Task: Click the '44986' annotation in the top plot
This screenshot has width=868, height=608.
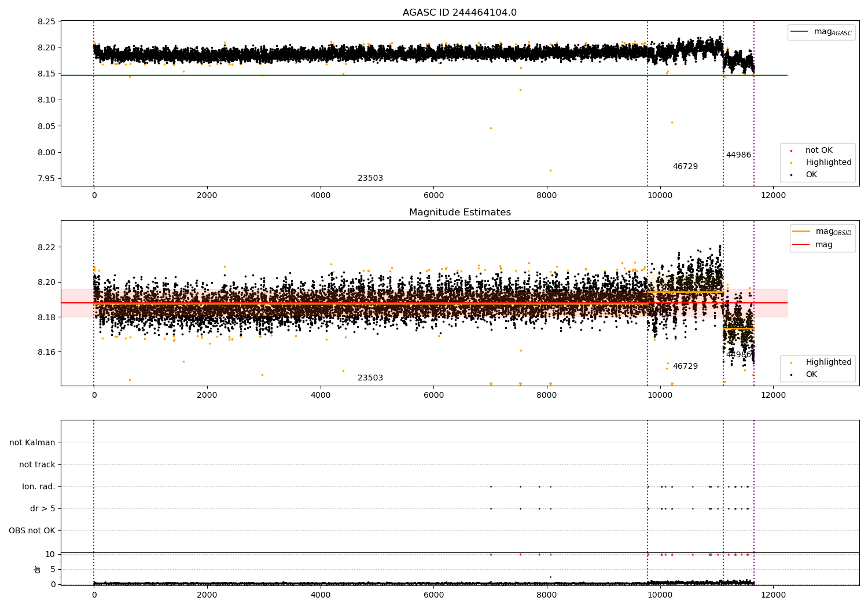Action: click(738, 155)
